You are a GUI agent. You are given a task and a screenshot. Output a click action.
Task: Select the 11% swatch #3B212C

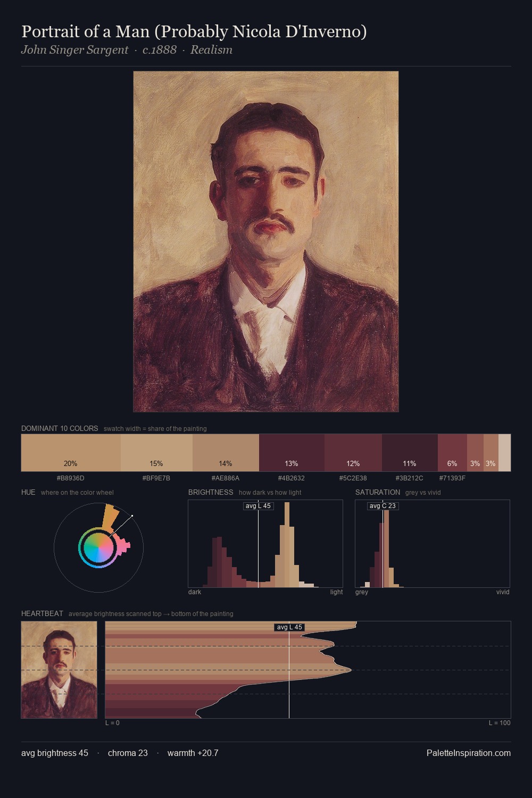410,453
